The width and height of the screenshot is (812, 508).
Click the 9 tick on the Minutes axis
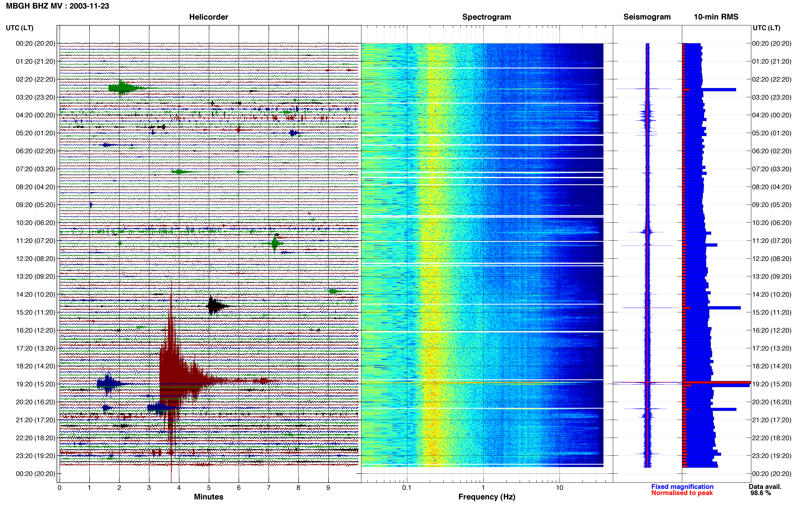[x=328, y=488]
